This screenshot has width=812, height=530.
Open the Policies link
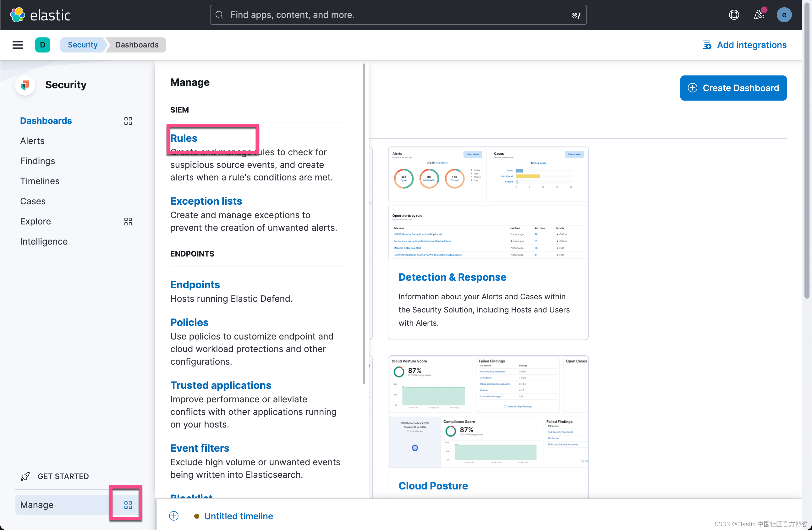[189, 323]
